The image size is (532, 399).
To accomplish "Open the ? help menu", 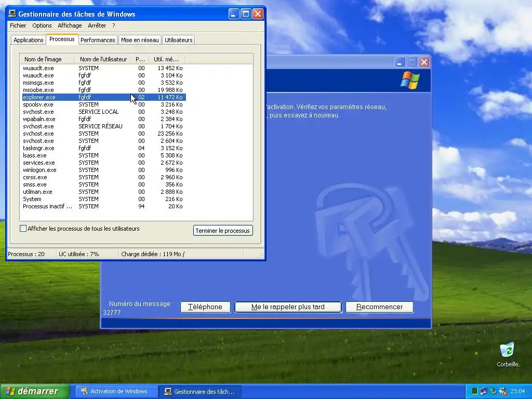I will pos(114,25).
